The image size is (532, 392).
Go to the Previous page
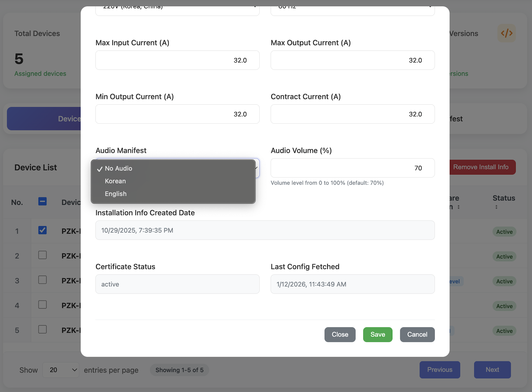[440, 370]
